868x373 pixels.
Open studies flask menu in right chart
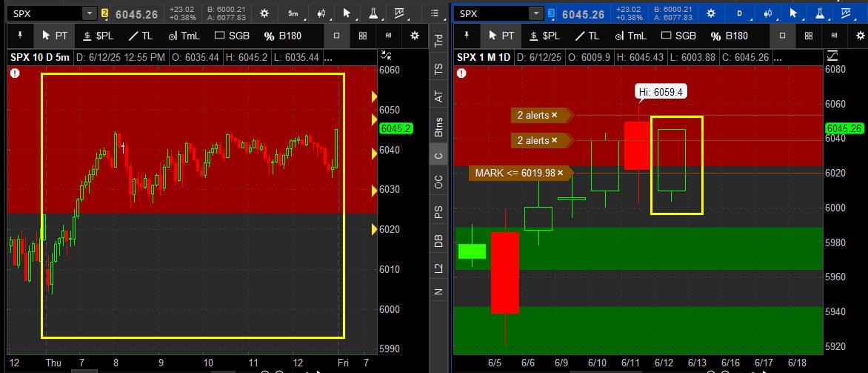(x=821, y=13)
